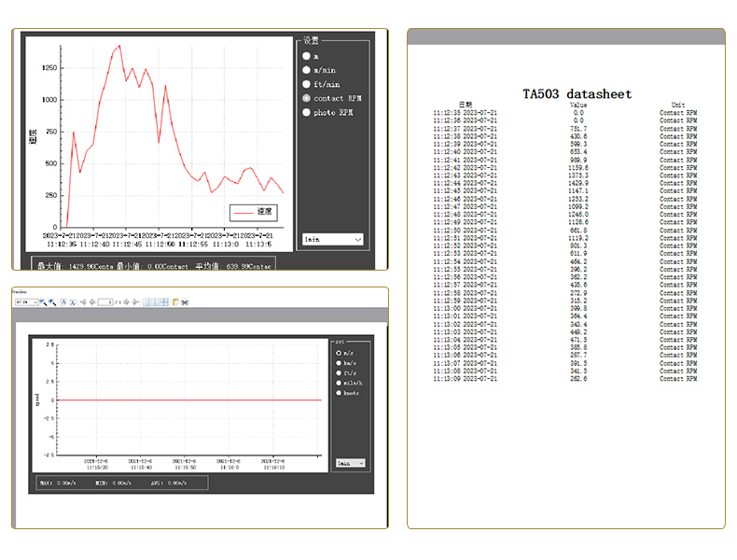The width and height of the screenshot is (737, 560).
Task: Select contact RPM radio button
Action: coord(306,98)
